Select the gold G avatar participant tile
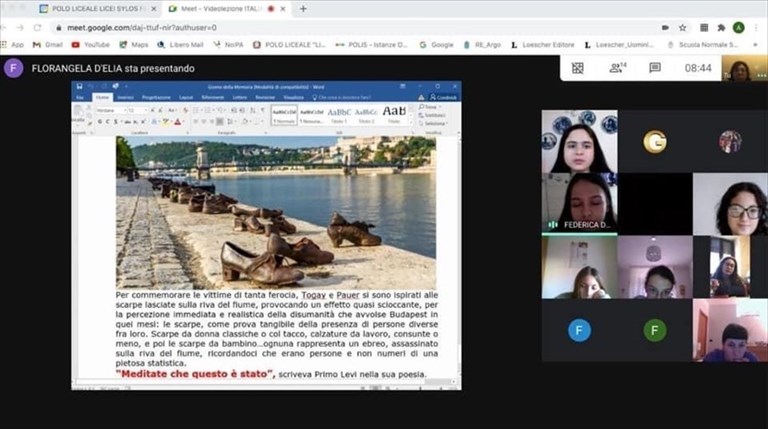768x429 pixels. [655, 142]
